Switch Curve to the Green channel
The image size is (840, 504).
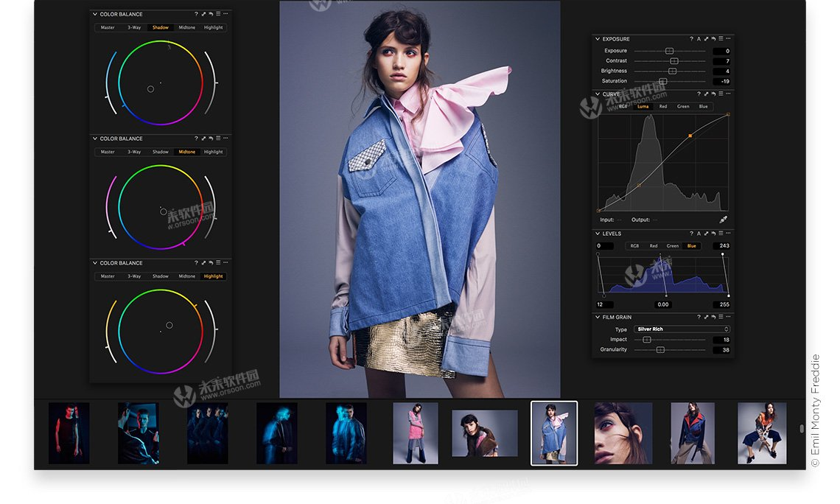(x=683, y=107)
